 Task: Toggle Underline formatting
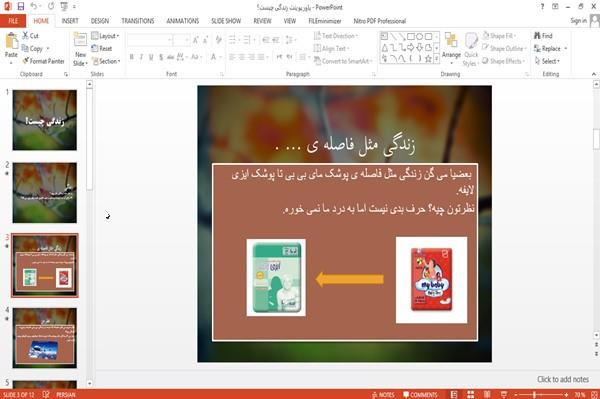[151, 57]
